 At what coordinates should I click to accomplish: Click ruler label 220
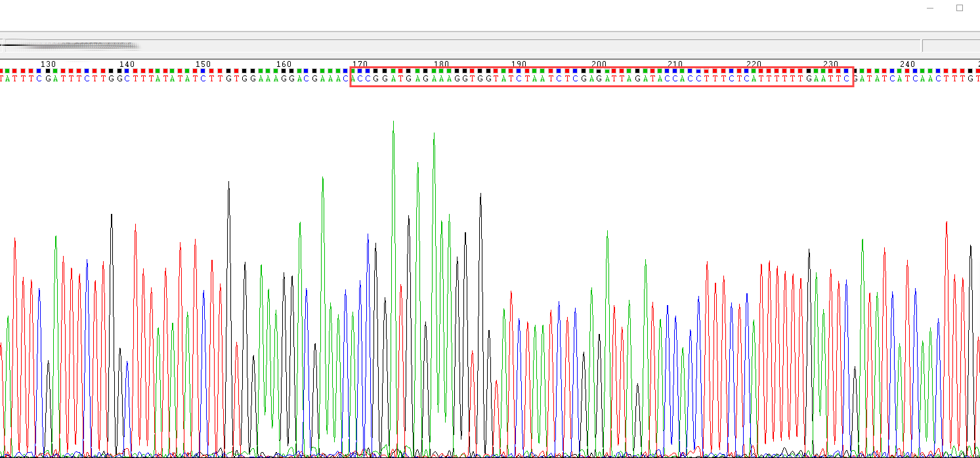coord(754,64)
